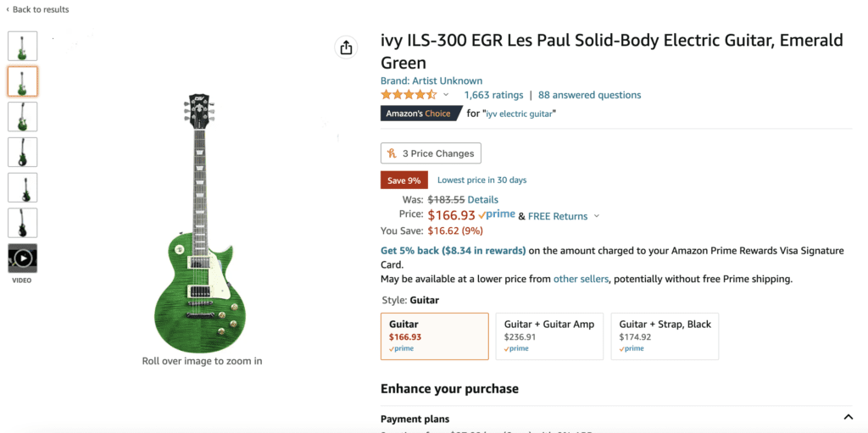868x433 pixels.
Task: Open the 88 answered questions link
Action: [x=589, y=95]
